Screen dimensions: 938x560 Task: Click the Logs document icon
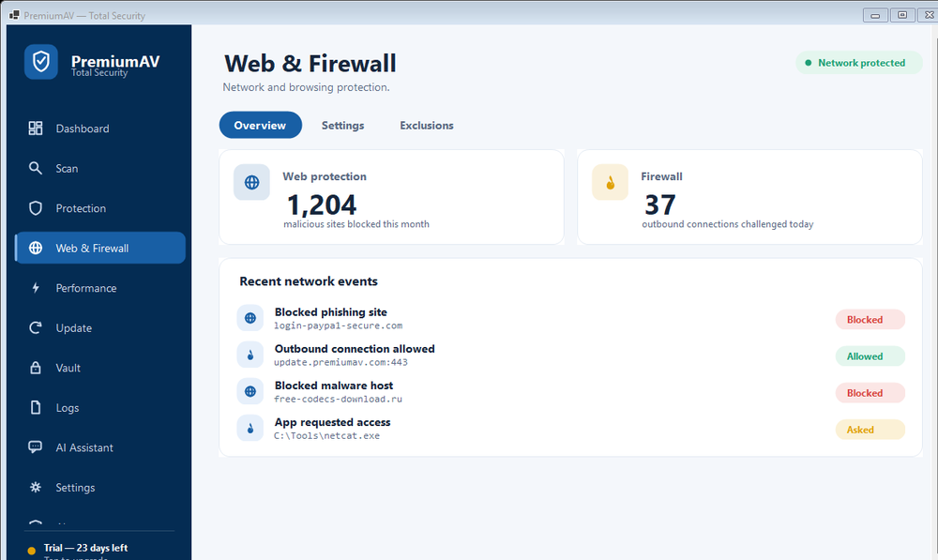pos(36,407)
